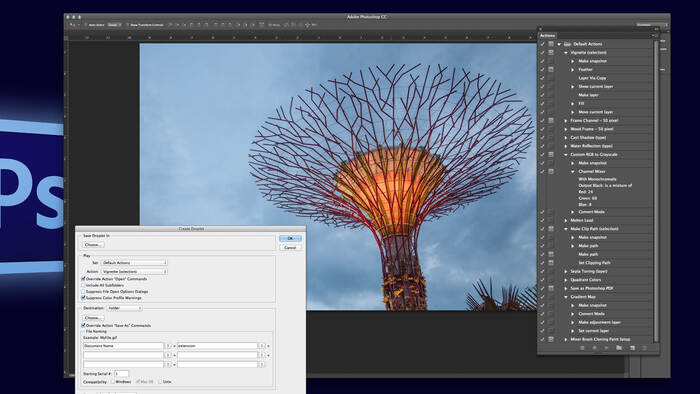Select the Layer Via Copy step
The image size is (700, 394).
tap(592, 78)
